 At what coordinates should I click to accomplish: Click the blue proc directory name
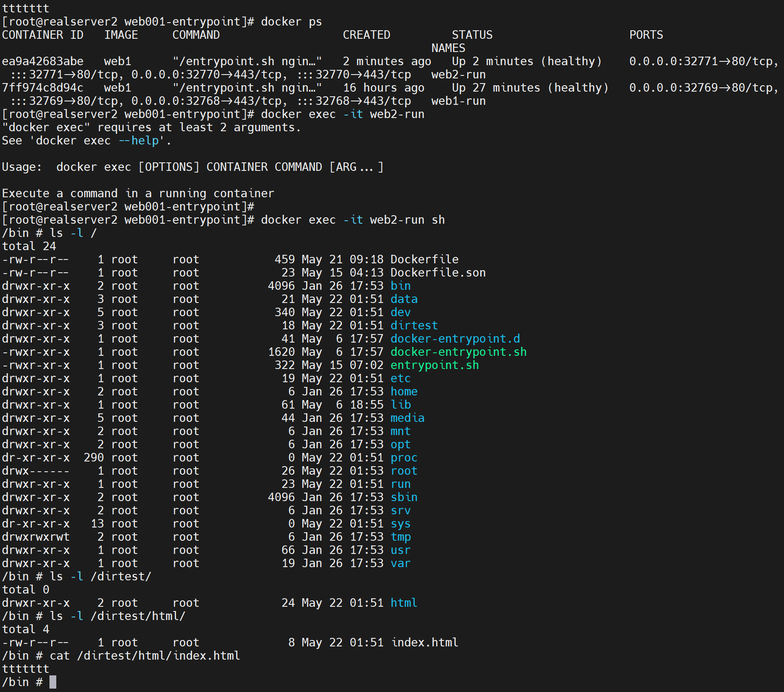click(x=404, y=458)
